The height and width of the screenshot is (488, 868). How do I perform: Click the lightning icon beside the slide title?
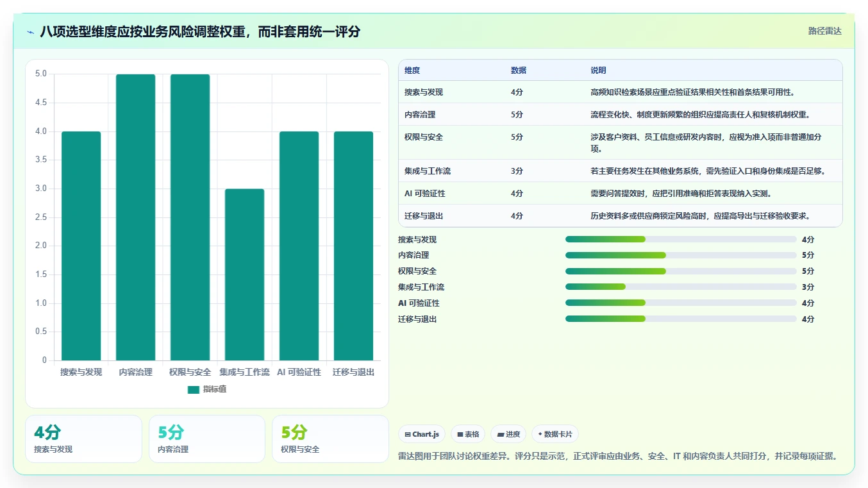31,31
